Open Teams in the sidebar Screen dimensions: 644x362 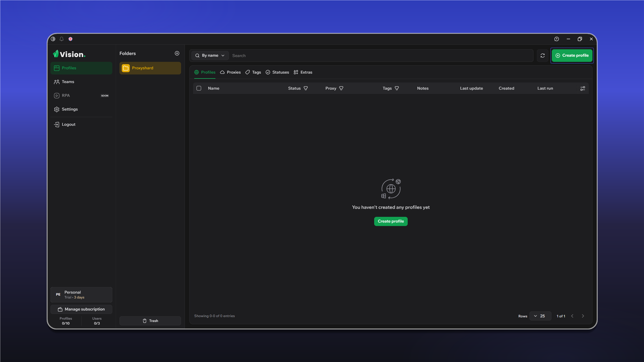[x=81, y=82]
